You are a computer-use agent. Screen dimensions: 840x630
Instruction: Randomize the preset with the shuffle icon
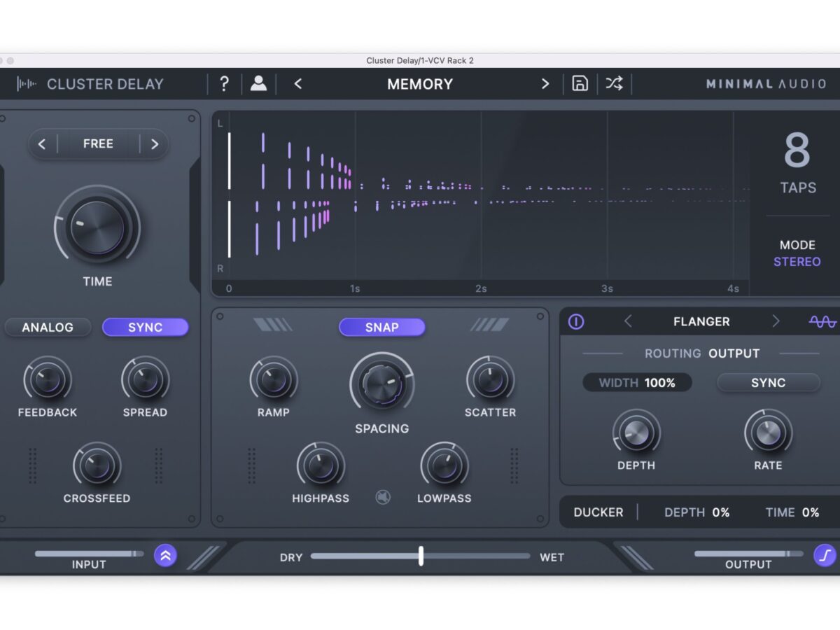pyautogui.click(x=614, y=84)
